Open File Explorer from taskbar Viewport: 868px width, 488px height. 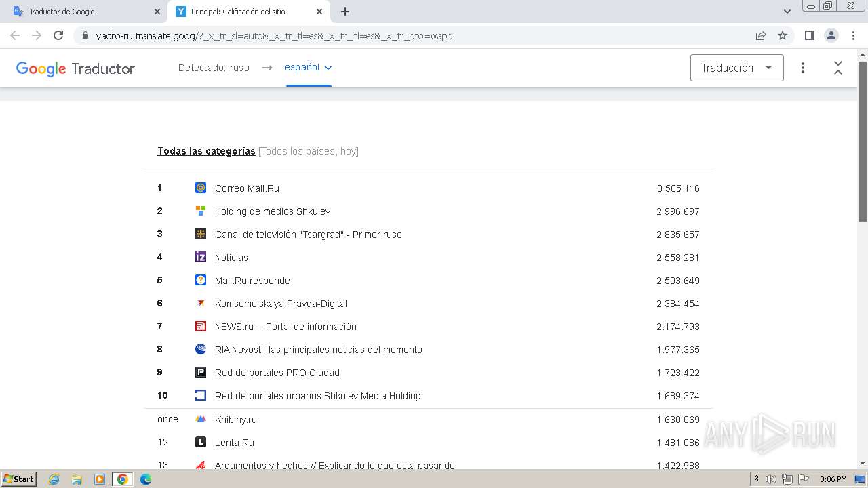(x=77, y=479)
